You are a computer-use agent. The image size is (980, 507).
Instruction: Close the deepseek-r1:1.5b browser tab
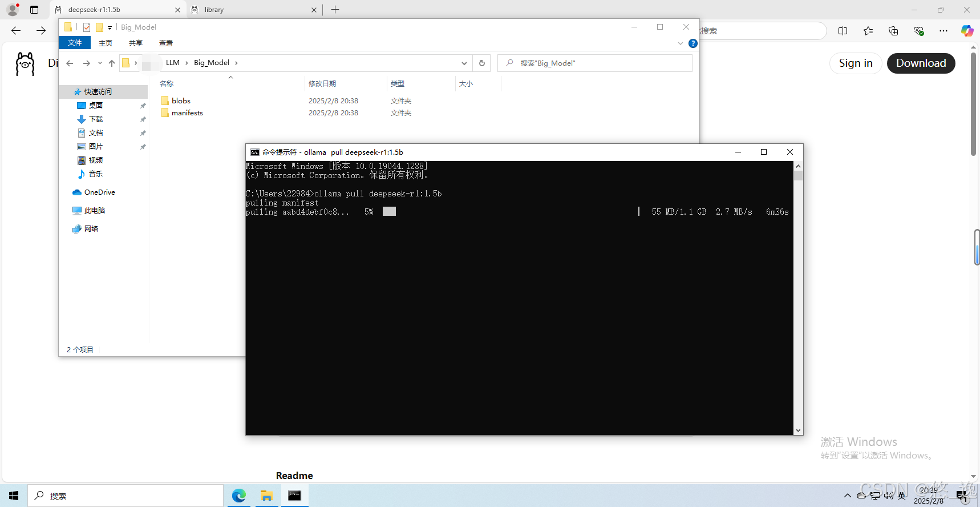pyautogui.click(x=177, y=10)
